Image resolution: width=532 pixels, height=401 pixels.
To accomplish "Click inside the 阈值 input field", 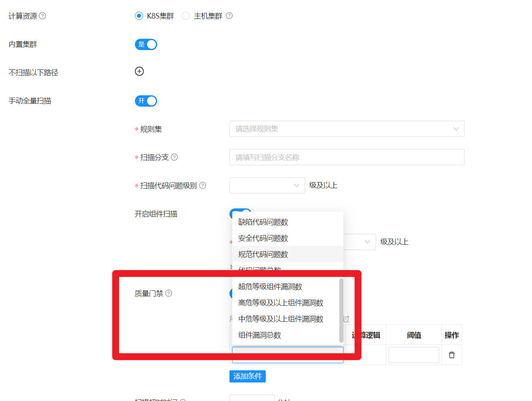I will click(414, 354).
